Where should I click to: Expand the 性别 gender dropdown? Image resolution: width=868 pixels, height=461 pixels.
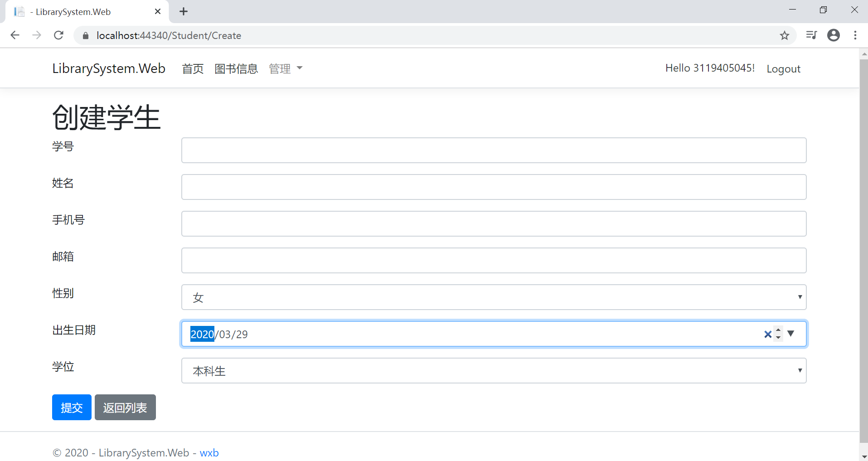pyautogui.click(x=494, y=297)
